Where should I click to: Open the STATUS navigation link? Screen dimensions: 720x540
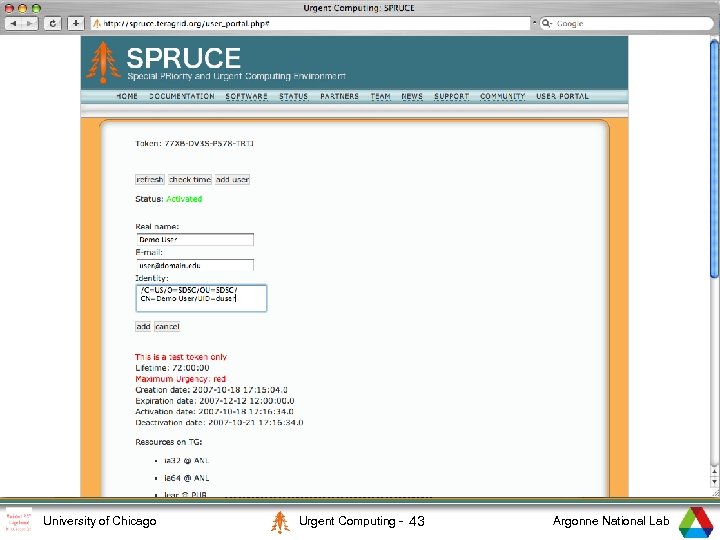point(293,96)
